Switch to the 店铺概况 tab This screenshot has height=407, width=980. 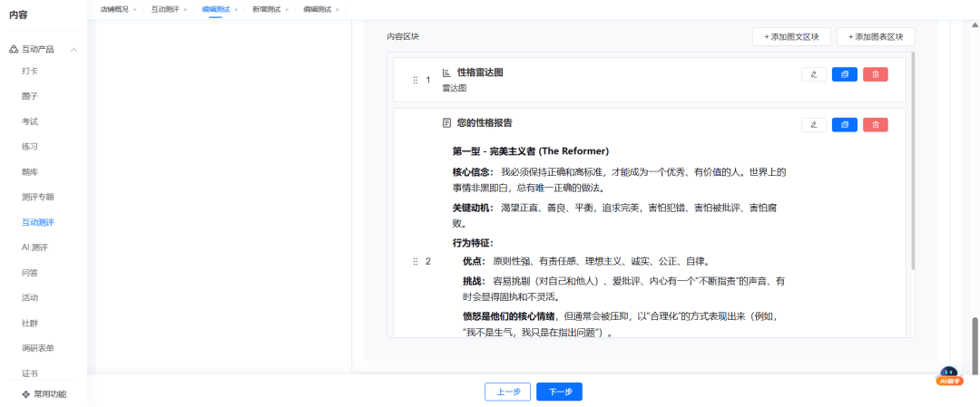[113, 9]
